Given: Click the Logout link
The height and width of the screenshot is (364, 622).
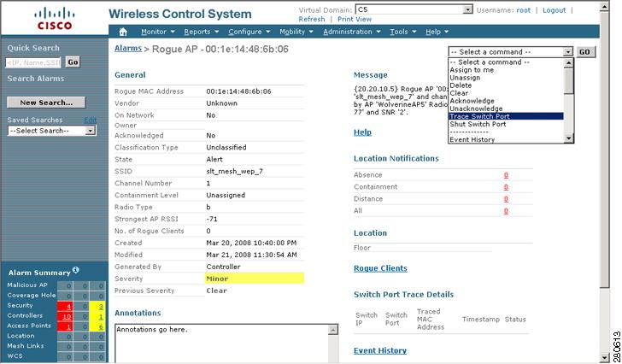Looking at the screenshot, I should tap(555, 10).
